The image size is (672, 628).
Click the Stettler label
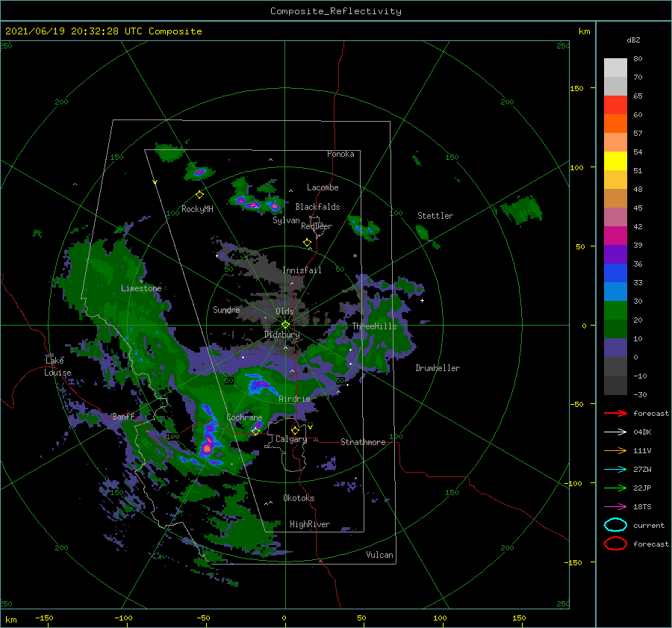point(435,216)
